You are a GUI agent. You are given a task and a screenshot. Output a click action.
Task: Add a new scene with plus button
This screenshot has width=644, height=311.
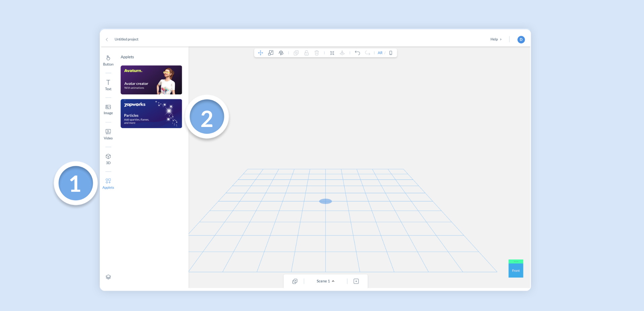356,281
